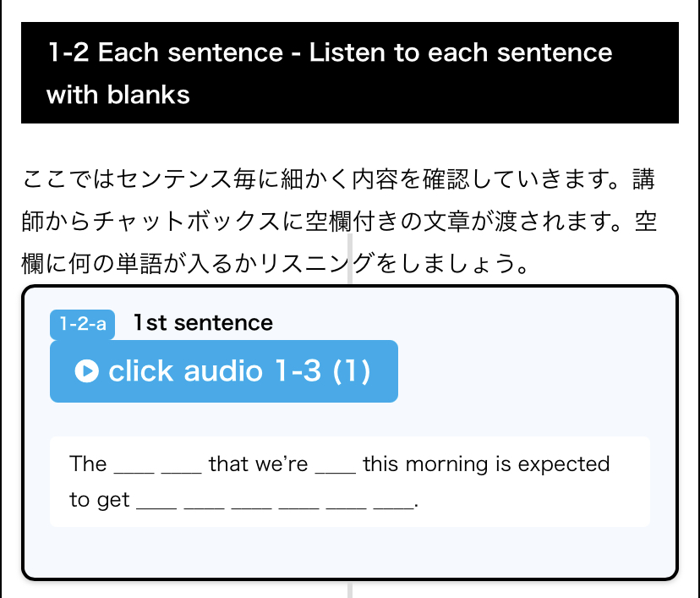Click the word "The" starting the sentence

pyautogui.click(x=88, y=464)
